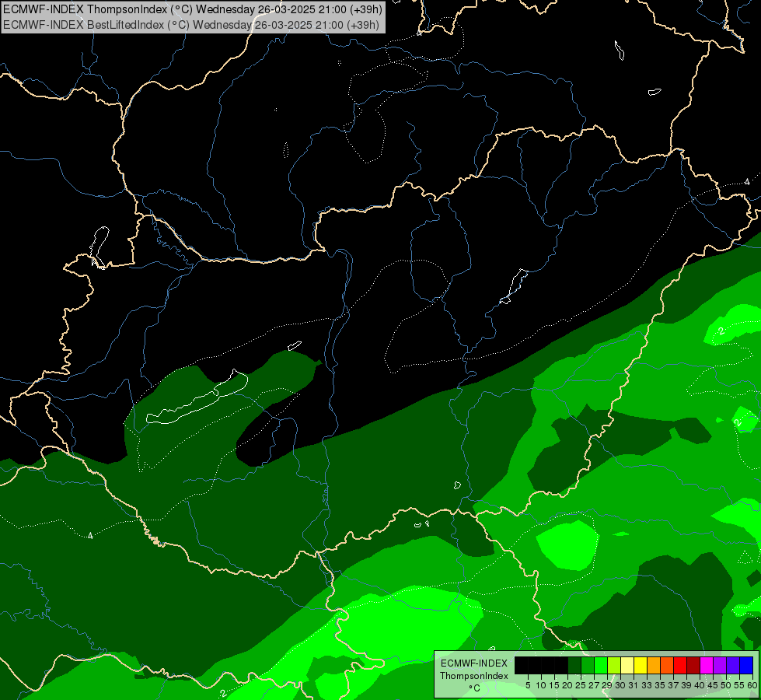Click the black legend swatch between 5 and 10
This screenshot has width=761, height=700.
tap(535, 666)
